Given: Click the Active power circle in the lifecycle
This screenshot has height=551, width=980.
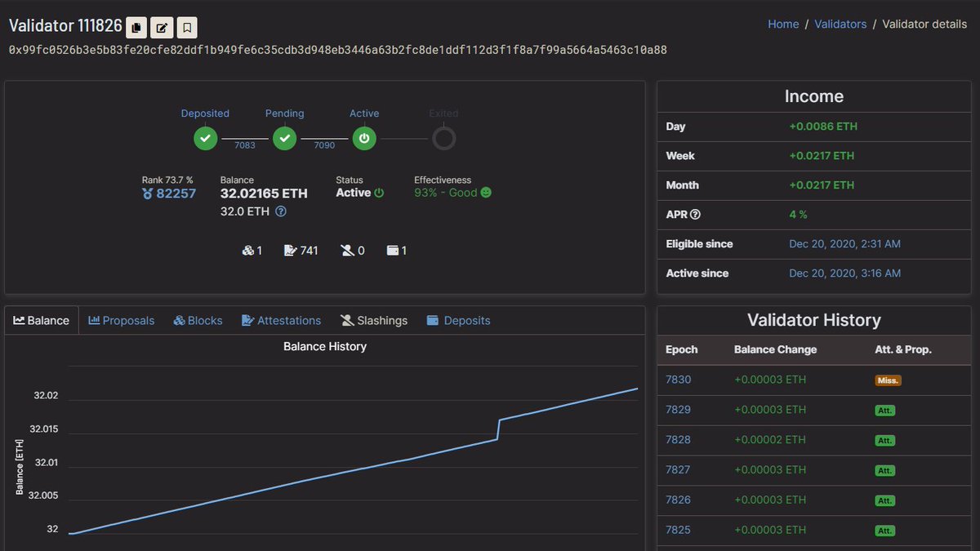Looking at the screenshot, I should tap(364, 139).
